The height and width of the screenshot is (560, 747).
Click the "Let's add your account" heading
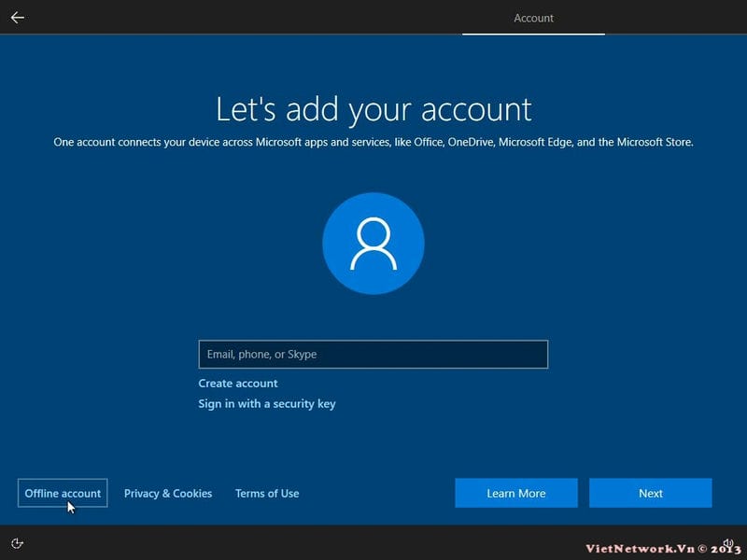click(373, 109)
